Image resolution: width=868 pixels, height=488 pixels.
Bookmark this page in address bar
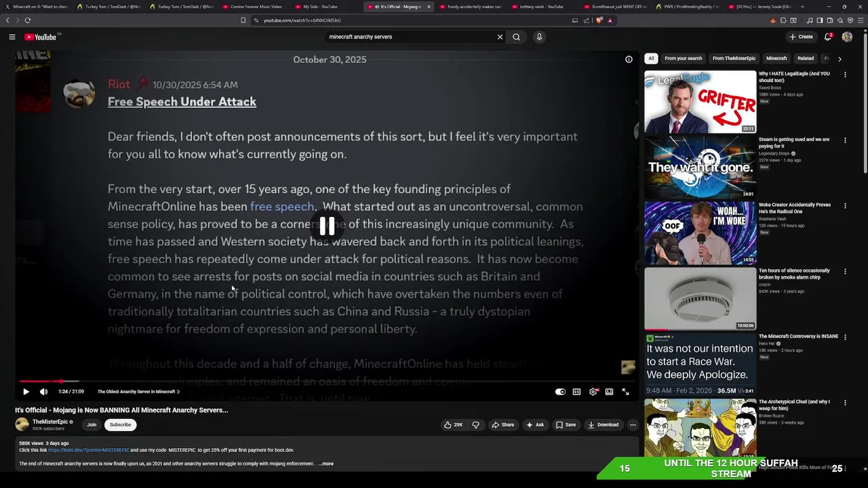coord(243,20)
